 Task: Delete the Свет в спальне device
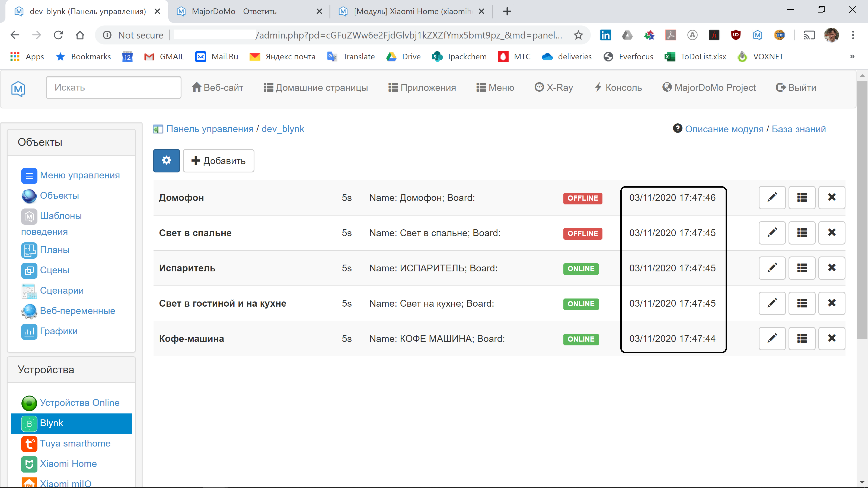(831, 233)
